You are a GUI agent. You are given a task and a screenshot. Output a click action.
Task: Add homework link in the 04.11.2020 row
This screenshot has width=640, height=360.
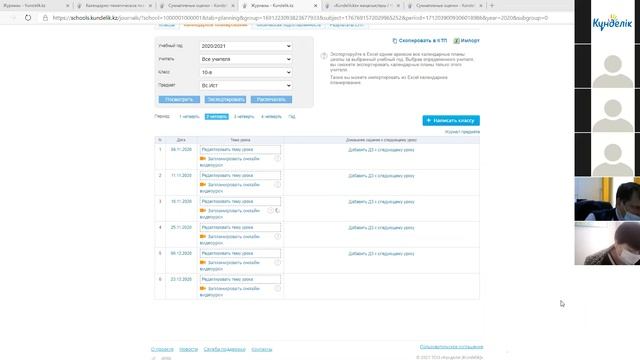coord(381,150)
